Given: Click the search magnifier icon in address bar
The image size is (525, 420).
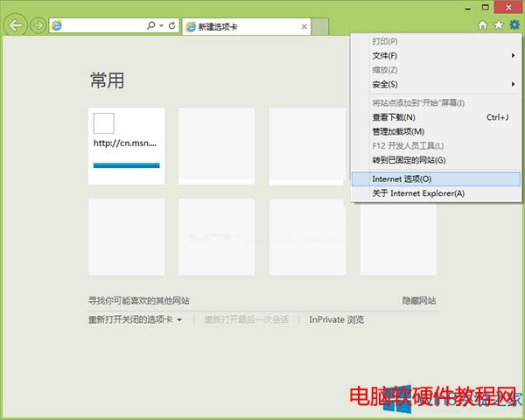Looking at the screenshot, I should (x=152, y=26).
